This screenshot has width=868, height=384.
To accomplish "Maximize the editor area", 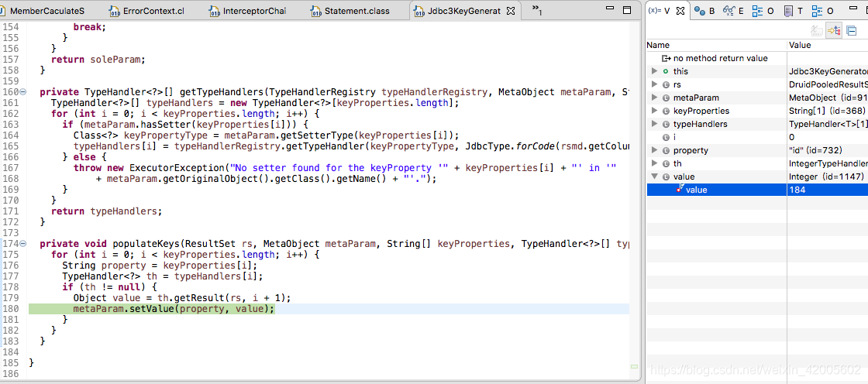I will click(x=627, y=9).
